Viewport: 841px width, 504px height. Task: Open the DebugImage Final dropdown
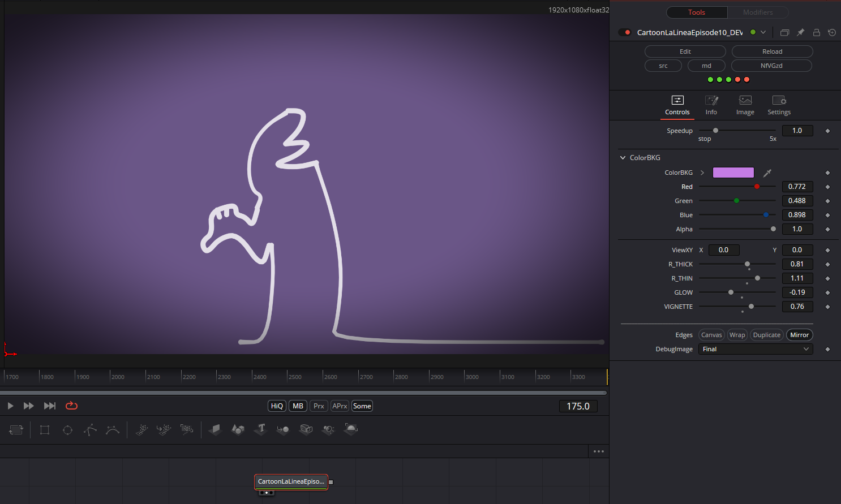pos(756,349)
